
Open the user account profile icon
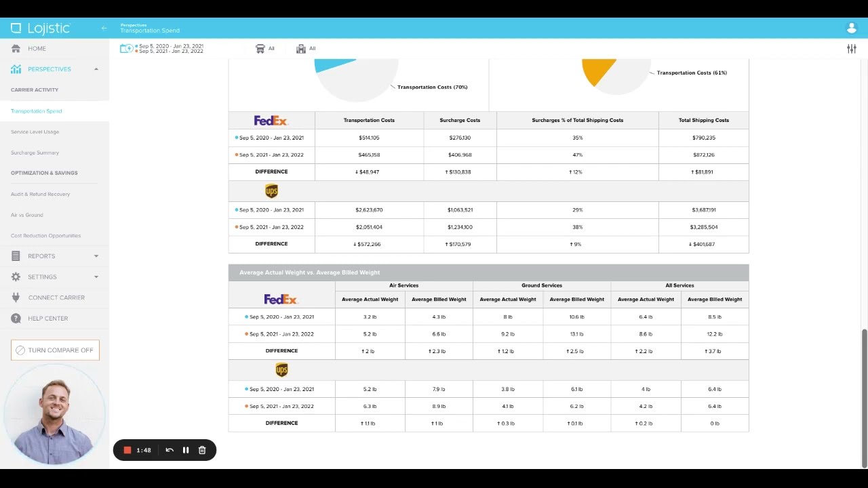[852, 28]
